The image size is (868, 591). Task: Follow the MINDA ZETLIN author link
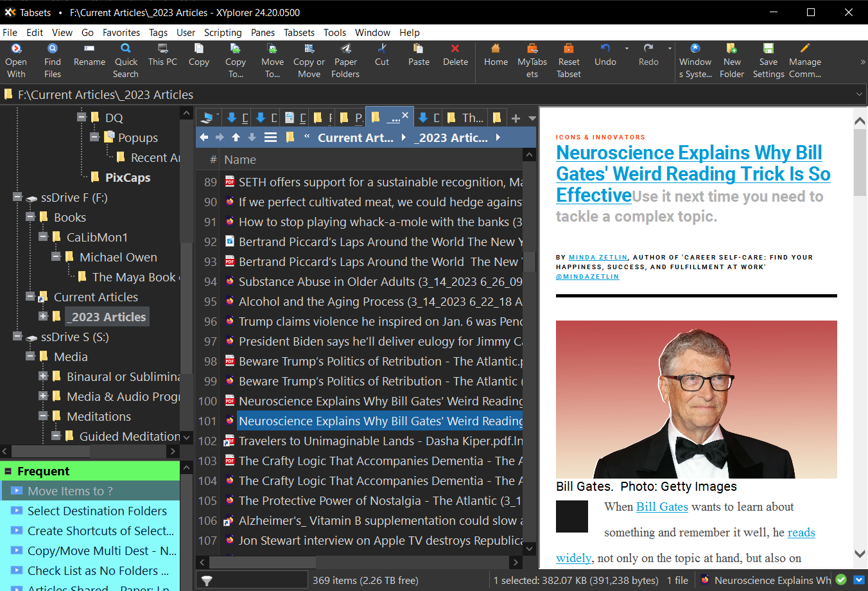point(598,258)
